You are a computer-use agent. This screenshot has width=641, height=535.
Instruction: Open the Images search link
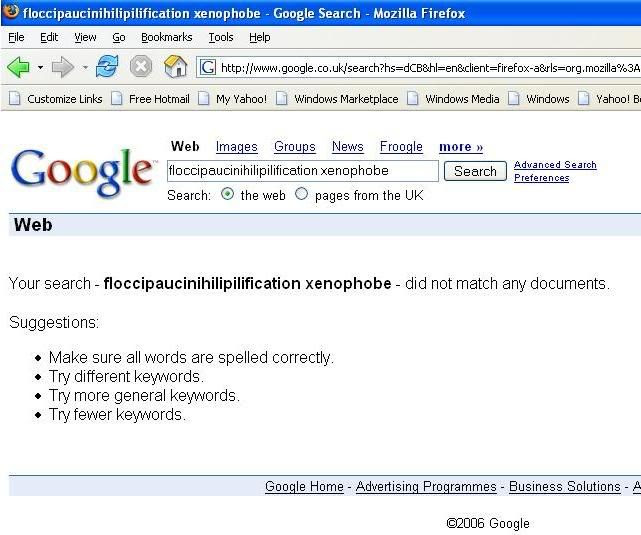tap(237, 147)
